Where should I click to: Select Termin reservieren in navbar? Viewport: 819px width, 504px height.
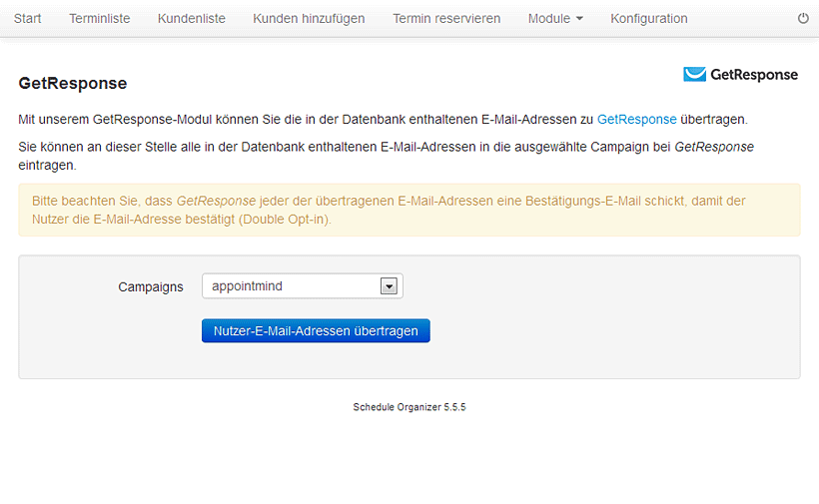coord(446,19)
